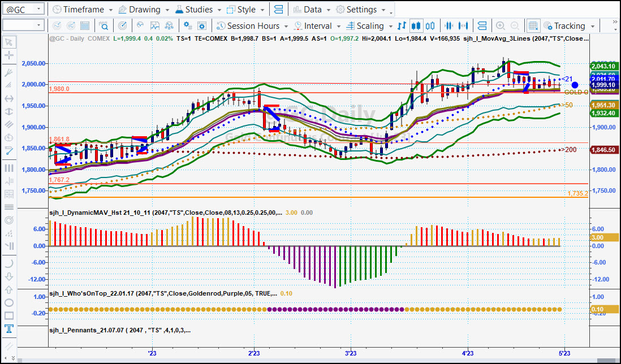Switch to hollow candlestick bar style
621x364 pixels.
click(430, 26)
